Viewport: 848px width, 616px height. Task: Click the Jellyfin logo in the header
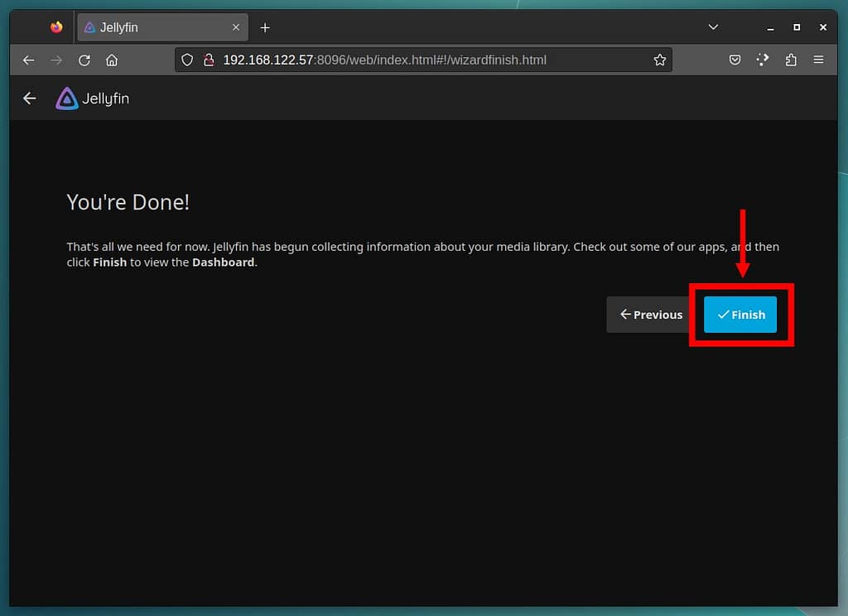(92, 99)
